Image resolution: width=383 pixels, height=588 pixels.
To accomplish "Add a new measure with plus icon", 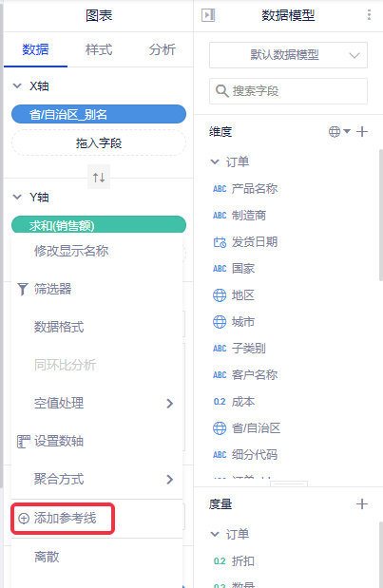I will (x=362, y=504).
